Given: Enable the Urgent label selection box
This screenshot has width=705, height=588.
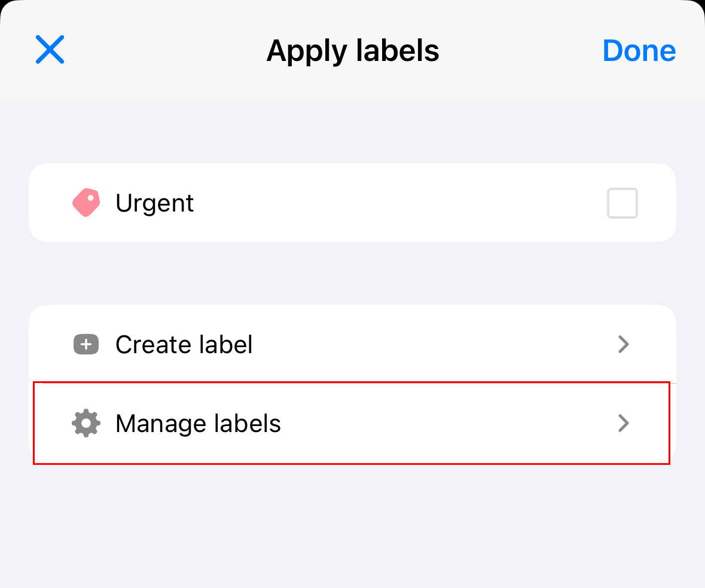Looking at the screenshot, I should (x=622, y=203).
